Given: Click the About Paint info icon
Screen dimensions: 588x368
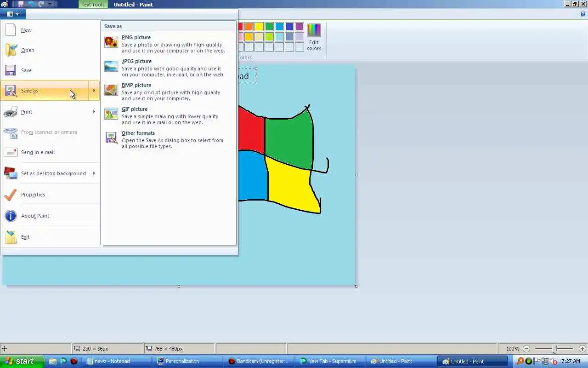Looking at the screenshot, I should (x=11, y=216).
